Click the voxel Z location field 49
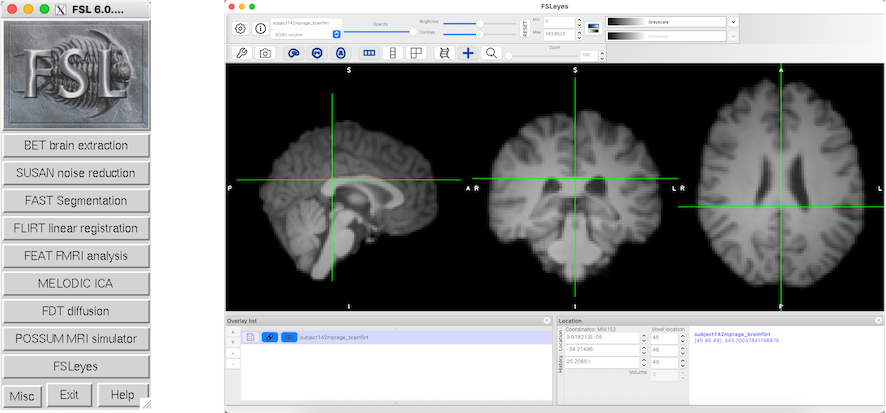The width and height of the screenshot is (886, 413). coord(664,362)
